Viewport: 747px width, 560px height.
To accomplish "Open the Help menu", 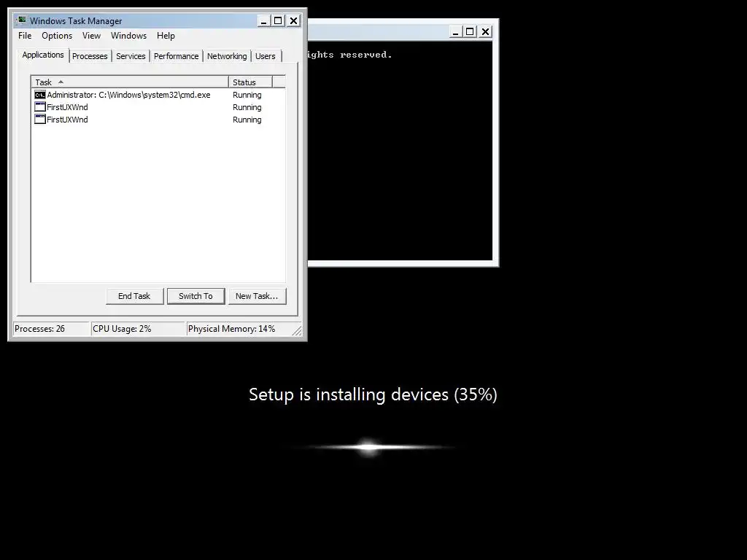I will click(x=166, y=36).
